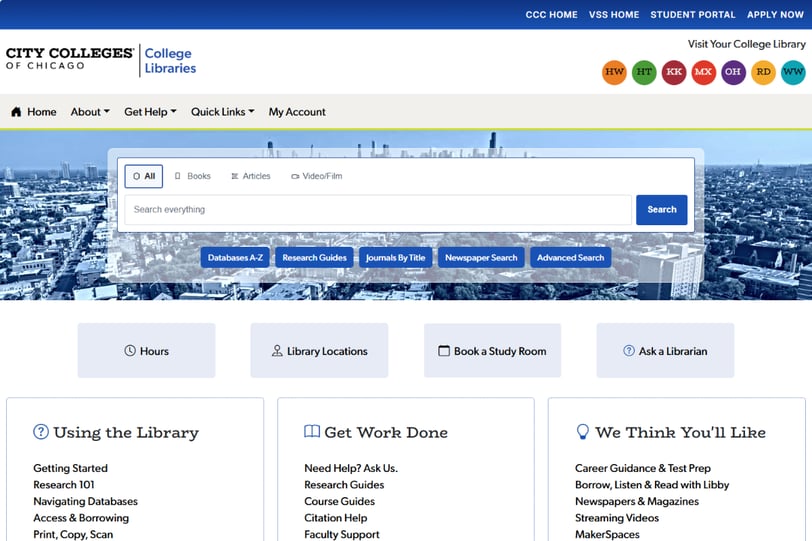Open My Account in navigation bar

[x=297, y=112]
